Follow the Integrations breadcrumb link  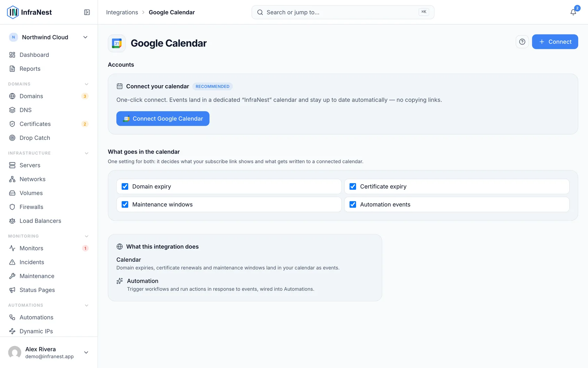[x=122, y=12]
